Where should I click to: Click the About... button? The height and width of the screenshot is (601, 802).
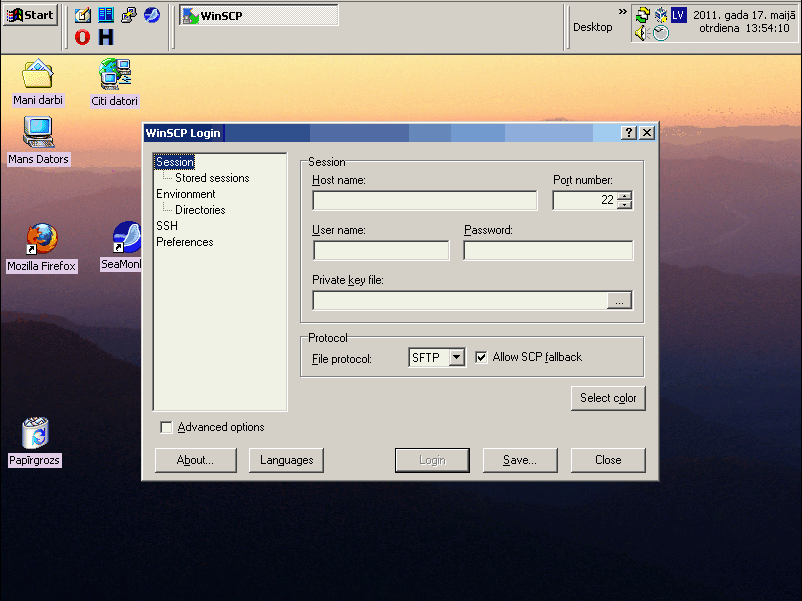195,460
